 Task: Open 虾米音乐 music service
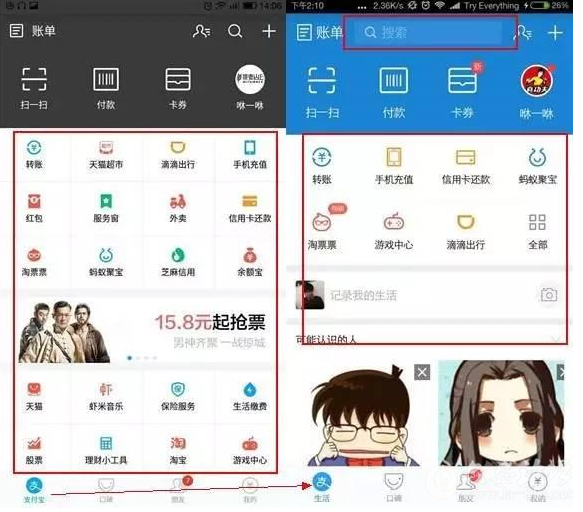click(x=106, y=397)
